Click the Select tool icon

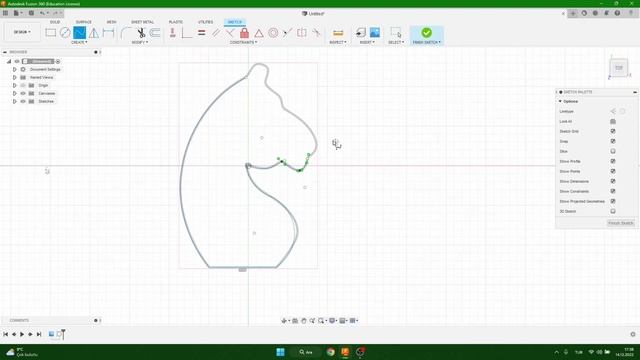tap(396, 32)
